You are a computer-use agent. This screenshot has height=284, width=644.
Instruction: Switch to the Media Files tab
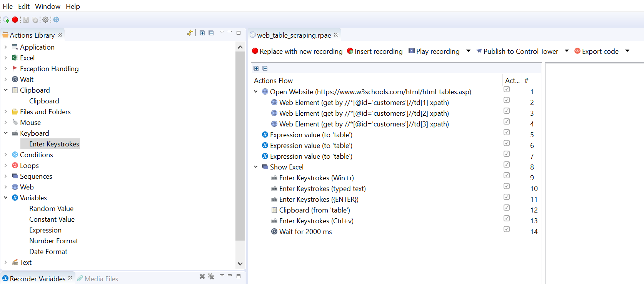[98, 279]
